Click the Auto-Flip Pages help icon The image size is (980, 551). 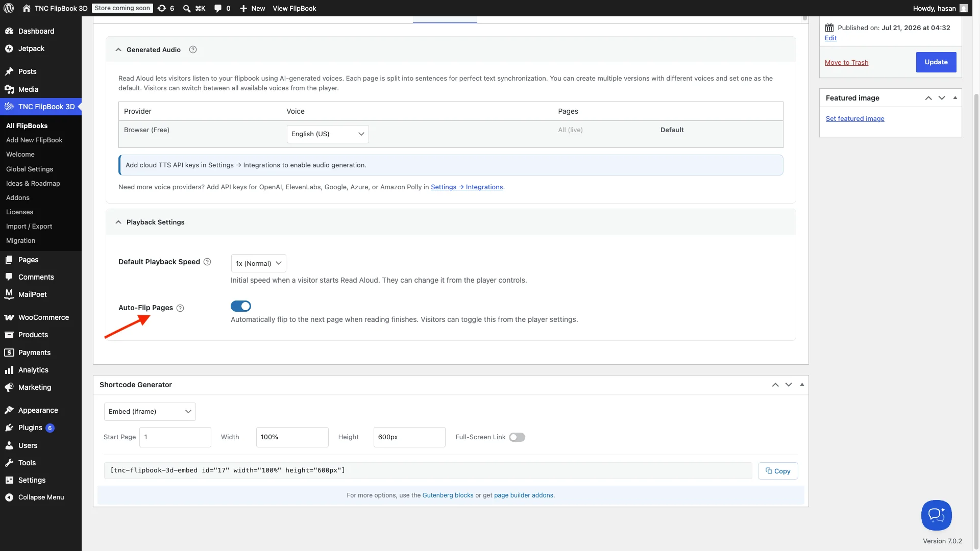coord(180,308)
